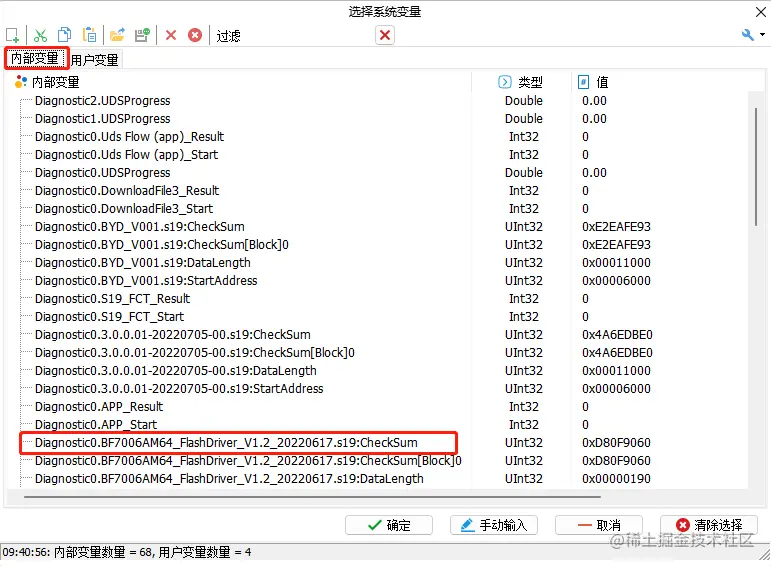Click the copy icon in toolbar

(64, 35)
